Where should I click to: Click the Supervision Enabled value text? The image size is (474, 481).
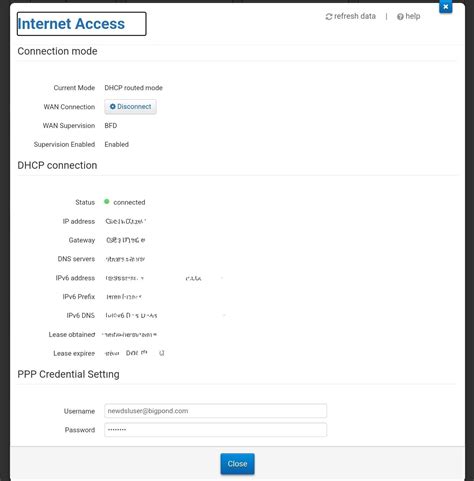coord(116,144)
